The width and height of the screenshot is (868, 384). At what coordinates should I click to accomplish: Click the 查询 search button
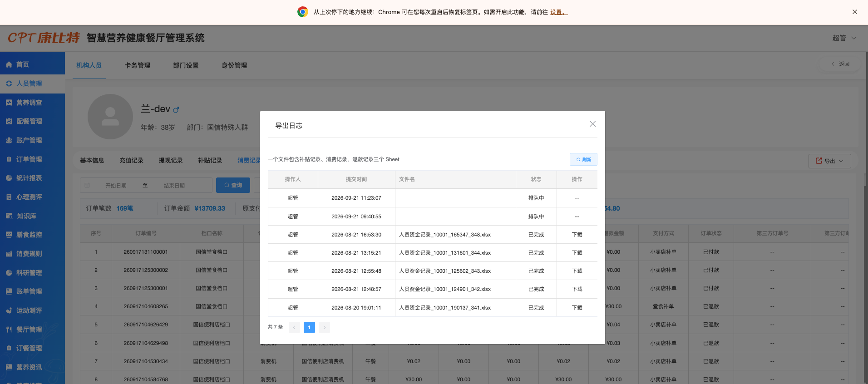point(233,185)
